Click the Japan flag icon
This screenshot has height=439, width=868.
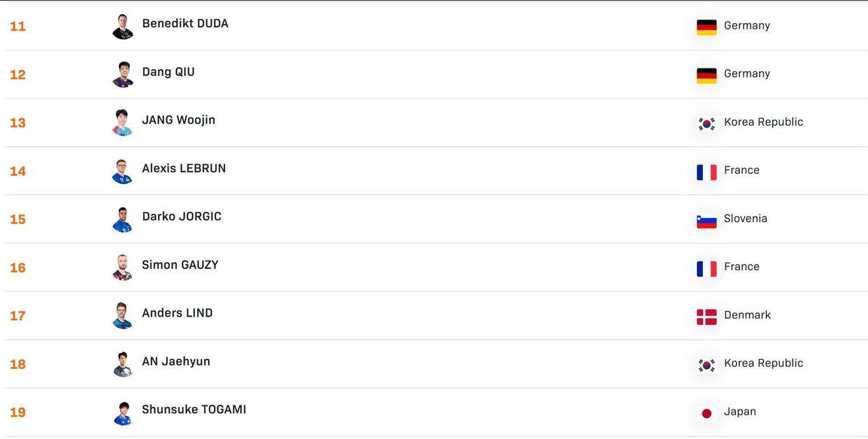coord(707,413)
